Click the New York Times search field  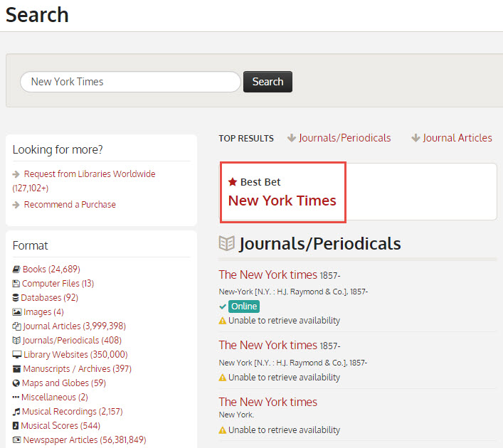[x=131, y=82]
